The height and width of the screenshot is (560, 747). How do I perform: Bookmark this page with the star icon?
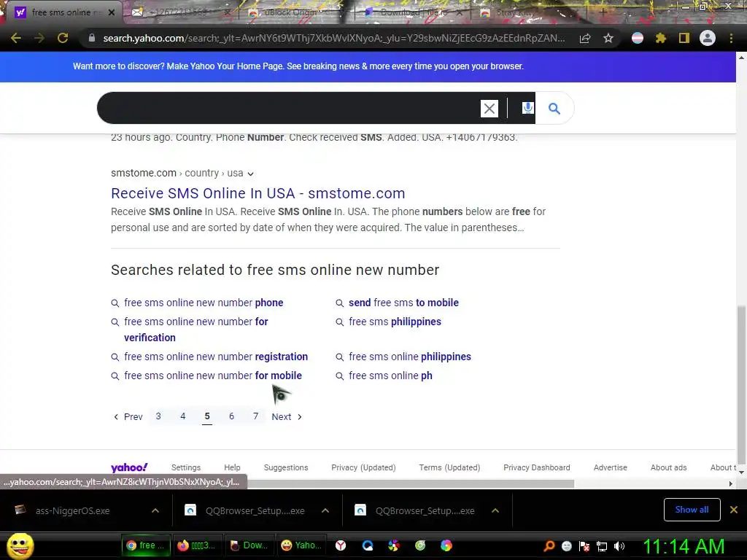click(608, 39)
